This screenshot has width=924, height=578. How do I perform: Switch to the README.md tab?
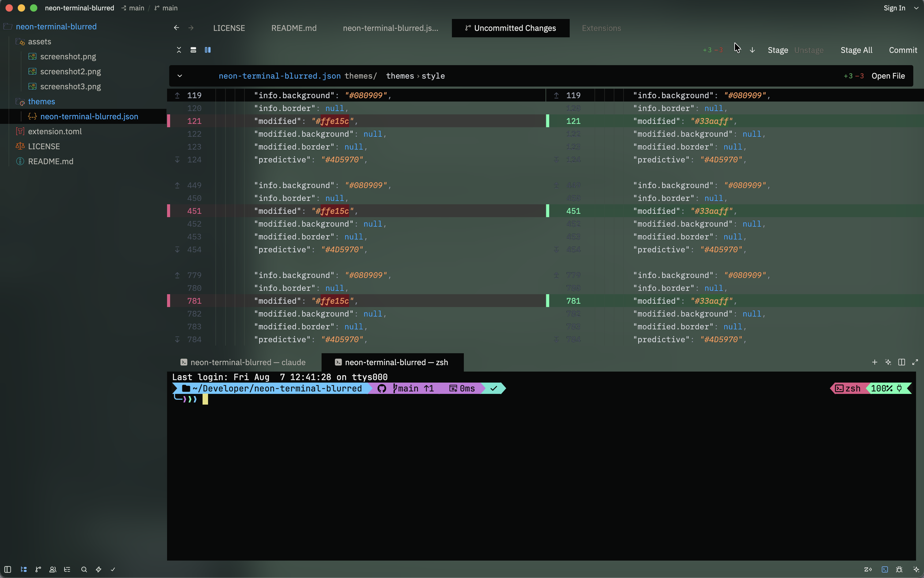click(294, 28)
